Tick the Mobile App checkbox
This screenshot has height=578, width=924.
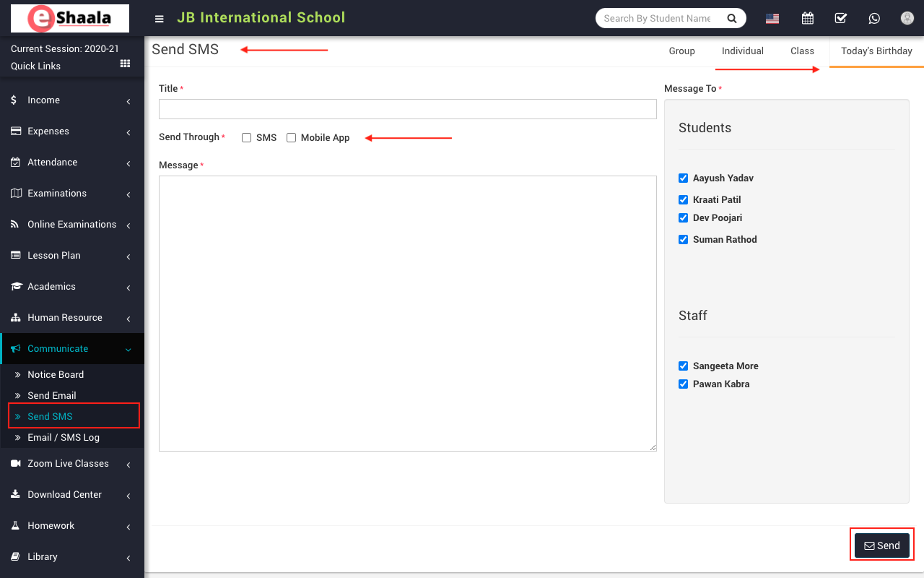[292, 138]
